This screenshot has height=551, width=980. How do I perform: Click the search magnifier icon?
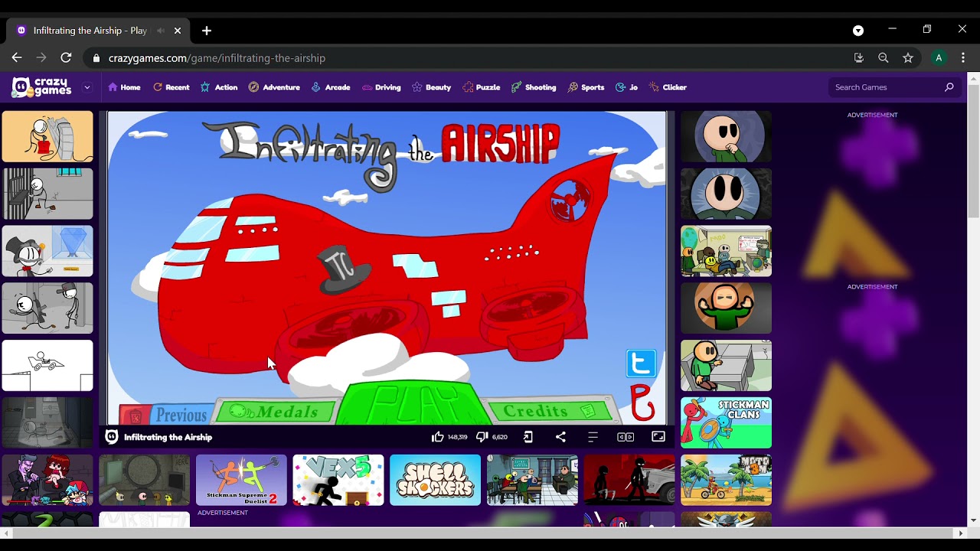pyautogui.click(x=949, y=87)
